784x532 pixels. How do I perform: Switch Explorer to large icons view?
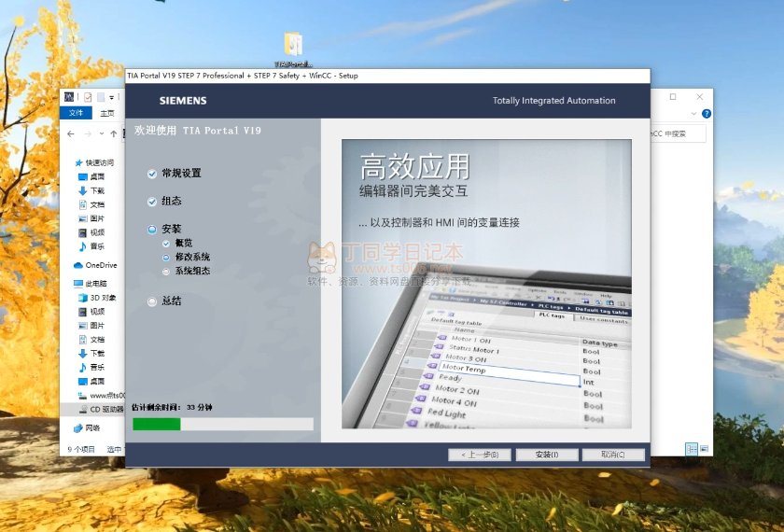(704, 449)
